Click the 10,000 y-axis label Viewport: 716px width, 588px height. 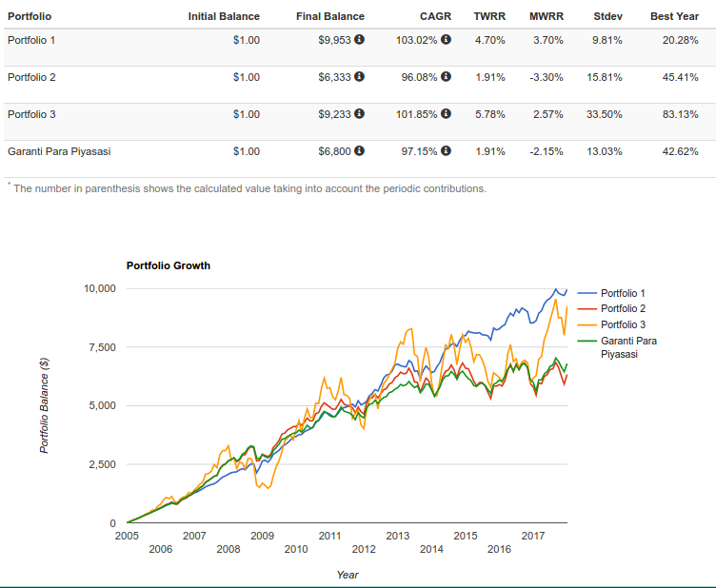[x=100, y=288]
